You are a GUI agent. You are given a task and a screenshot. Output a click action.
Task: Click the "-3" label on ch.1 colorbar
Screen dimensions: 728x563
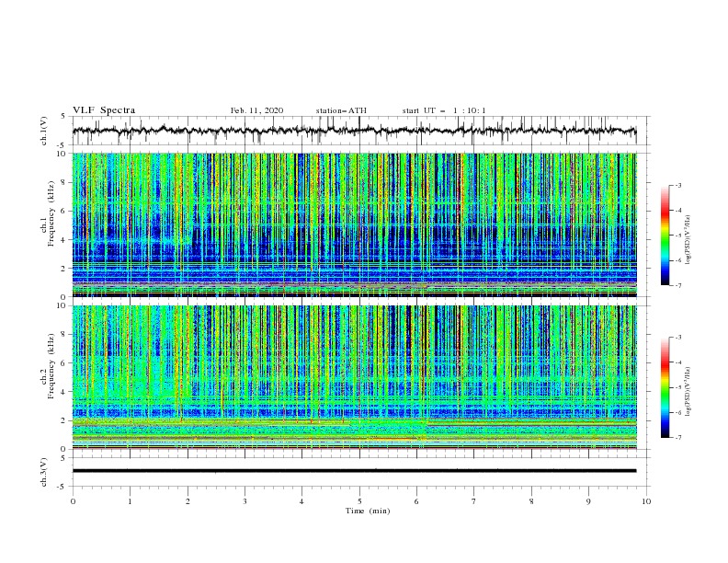click(678, 185)
